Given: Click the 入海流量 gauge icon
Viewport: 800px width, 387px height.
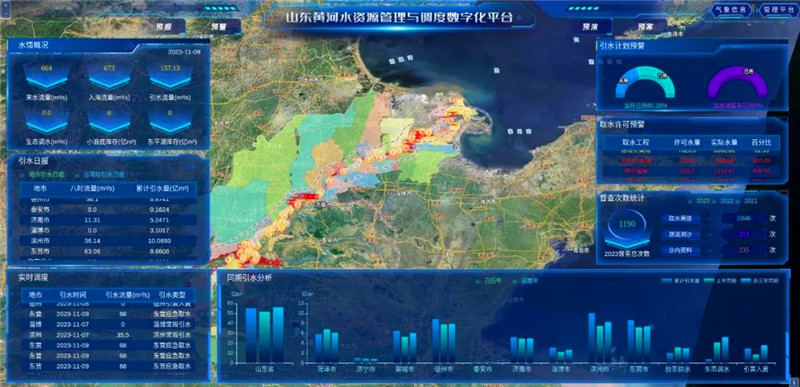Looking at the screenshot, I should pyautogui.click(x=109, y=76).
